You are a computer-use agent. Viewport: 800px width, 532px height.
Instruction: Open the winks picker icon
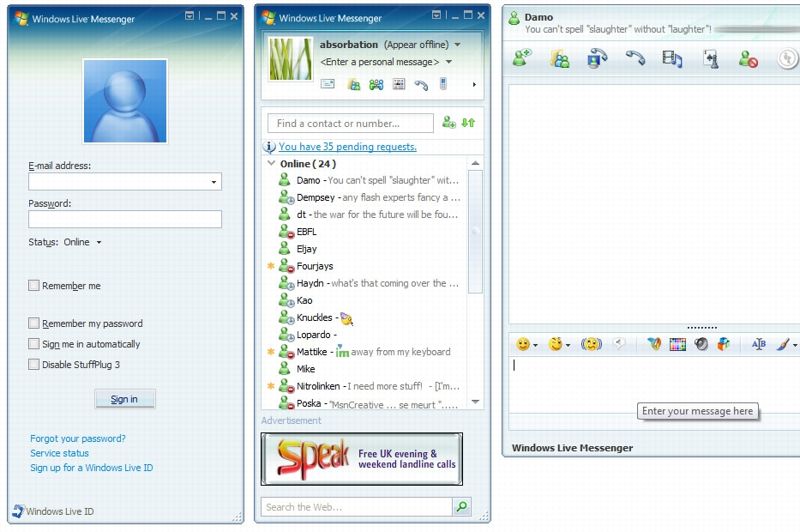pos(555,344)
